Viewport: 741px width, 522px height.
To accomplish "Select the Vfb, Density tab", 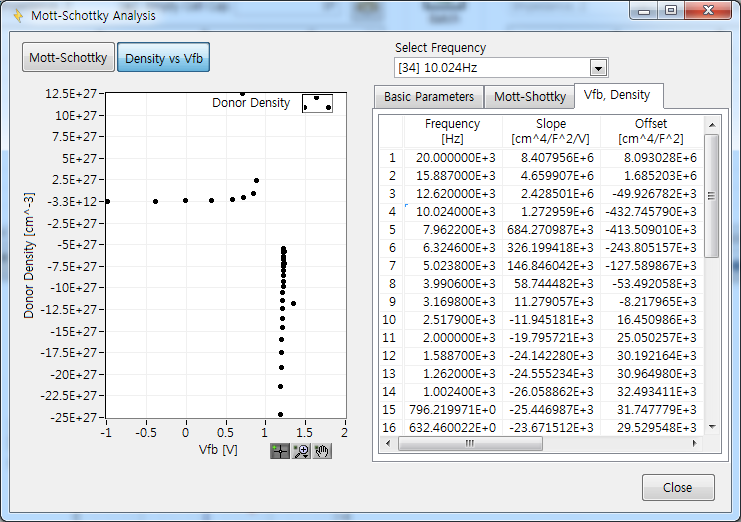I will click(617, 95).
